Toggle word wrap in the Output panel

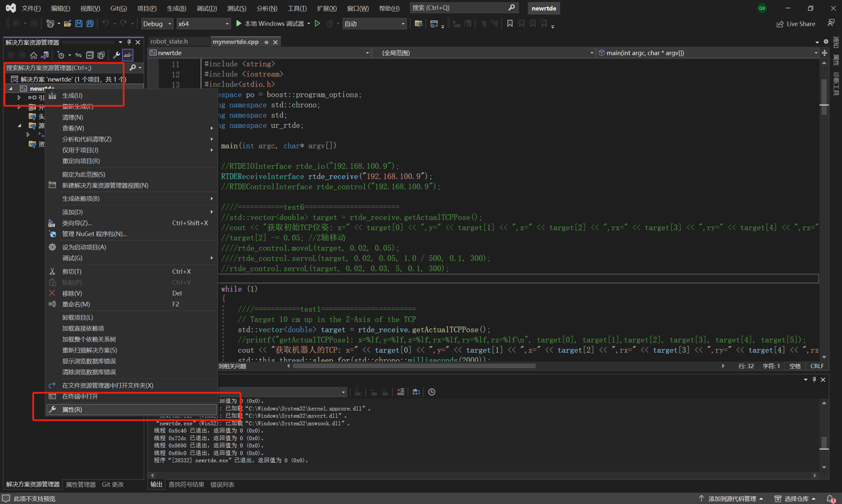click(416, 392)
